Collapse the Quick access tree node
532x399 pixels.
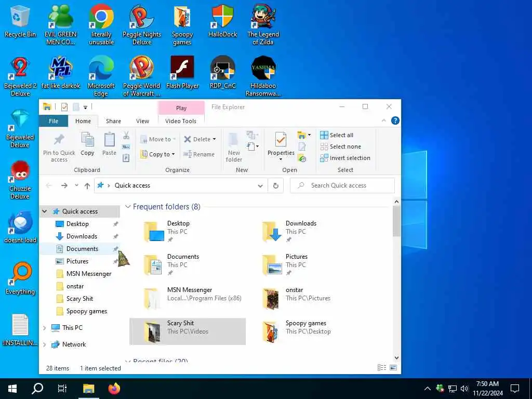45,211
